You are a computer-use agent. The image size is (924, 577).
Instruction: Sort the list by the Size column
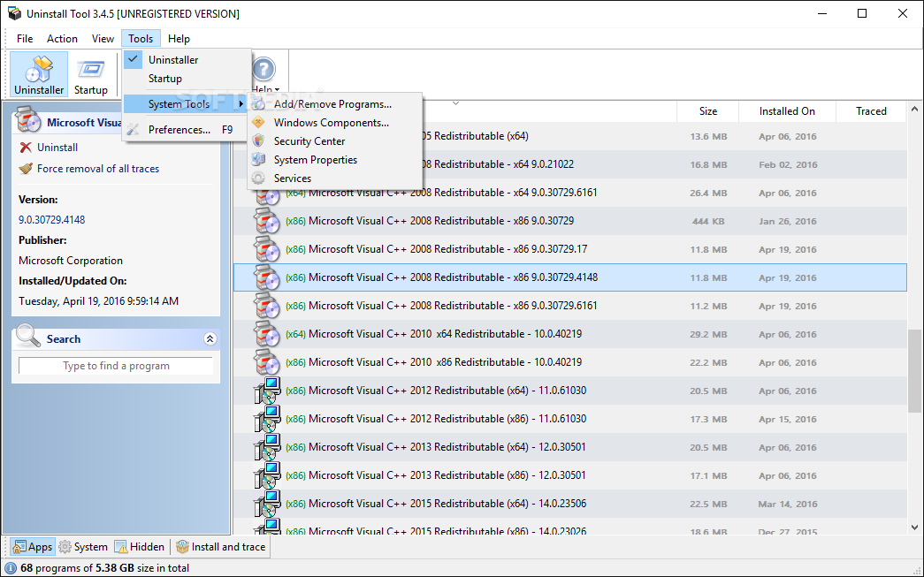[x=707, y=111]
